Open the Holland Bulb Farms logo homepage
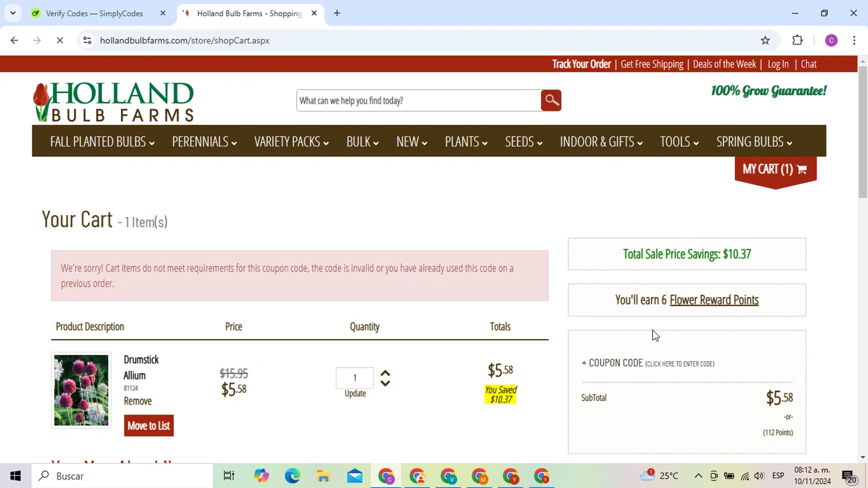The width and height of the screenshot is (868, 488). (x=113, y=102)
